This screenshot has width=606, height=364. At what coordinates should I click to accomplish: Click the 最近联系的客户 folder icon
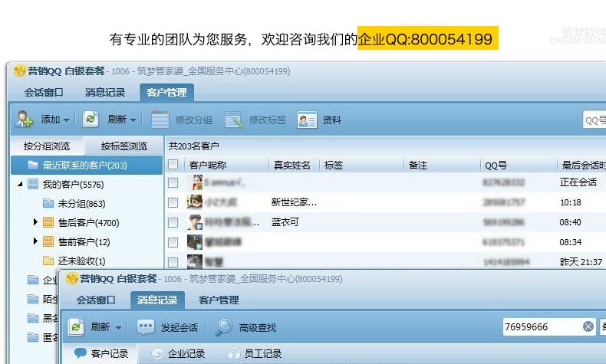(x=33, y=165)
